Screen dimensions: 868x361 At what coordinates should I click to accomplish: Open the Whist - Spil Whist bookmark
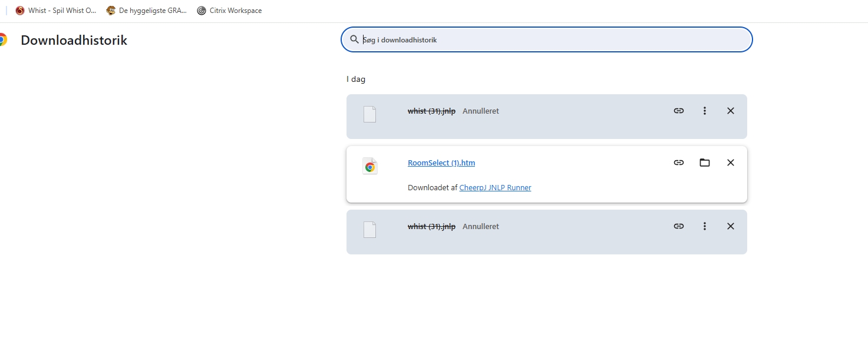pos(56,11)
